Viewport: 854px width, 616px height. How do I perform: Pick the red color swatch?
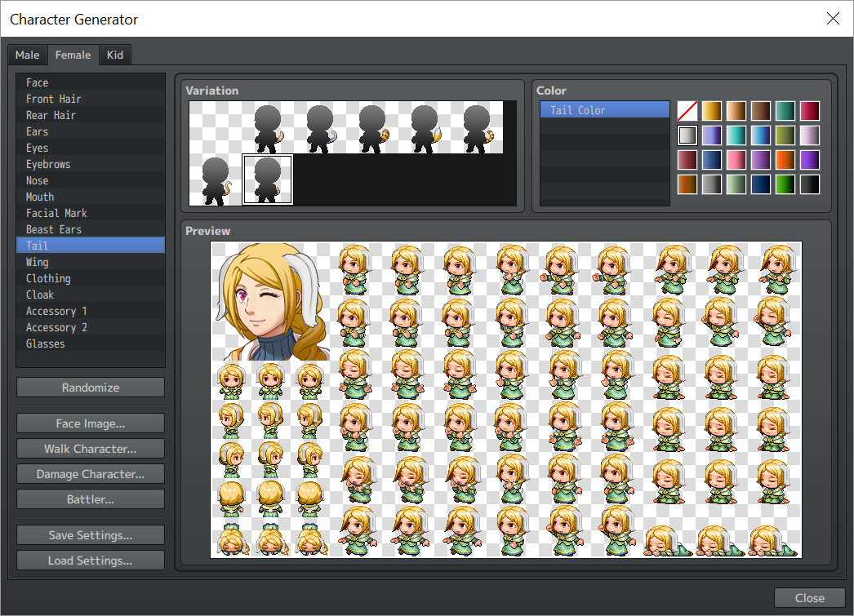click(x=808, y=111)
